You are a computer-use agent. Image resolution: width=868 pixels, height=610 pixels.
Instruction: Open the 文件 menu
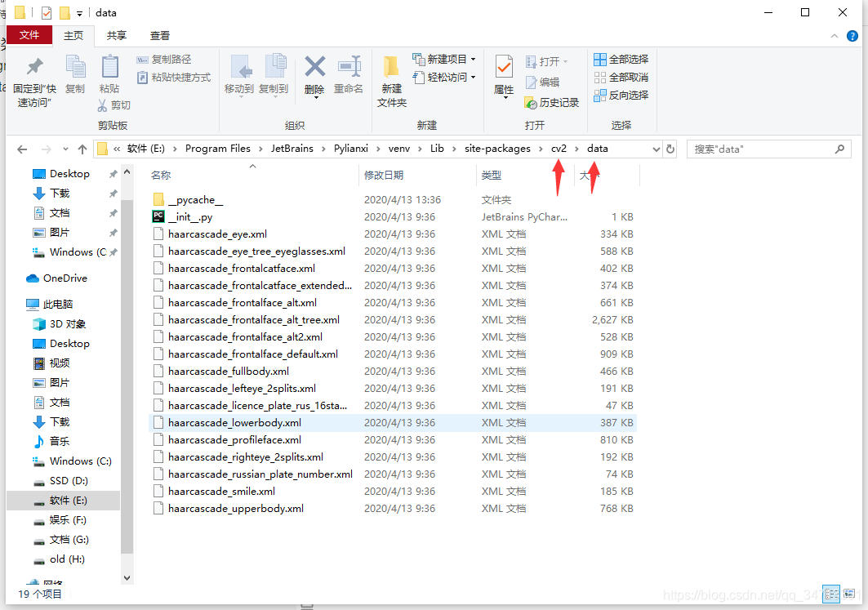(x=29, y=35)
